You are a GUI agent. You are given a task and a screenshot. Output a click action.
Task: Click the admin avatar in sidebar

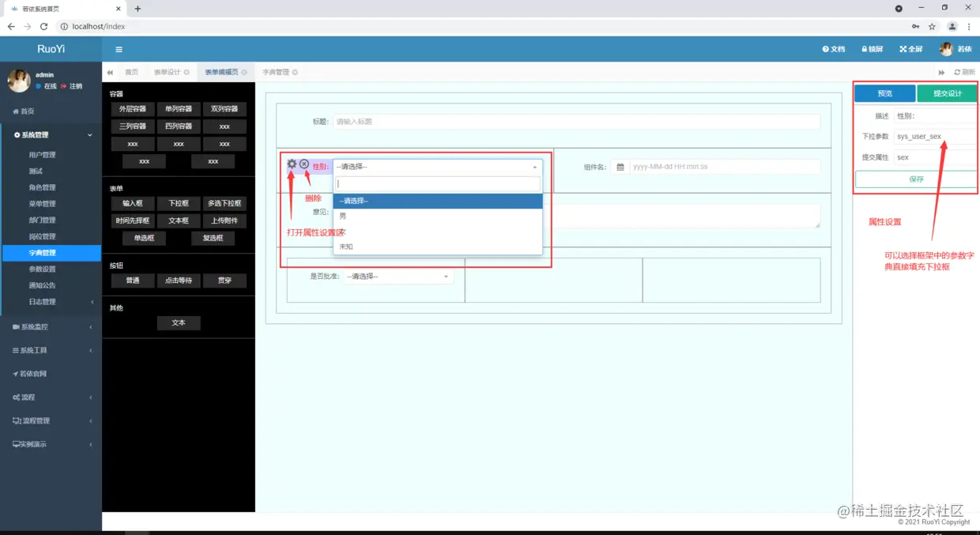pos(19,81)
